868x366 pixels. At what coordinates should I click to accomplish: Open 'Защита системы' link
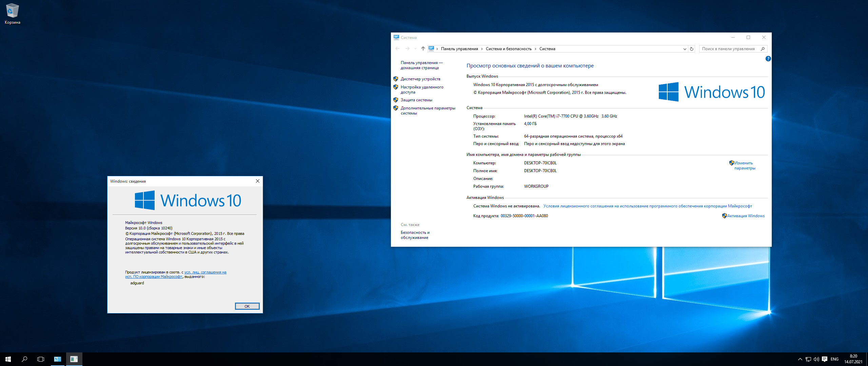point(416,100)
